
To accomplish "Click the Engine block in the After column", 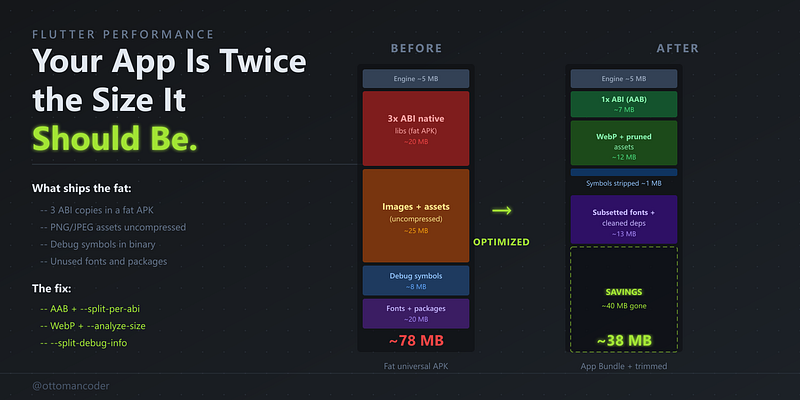I will point(624,79).
